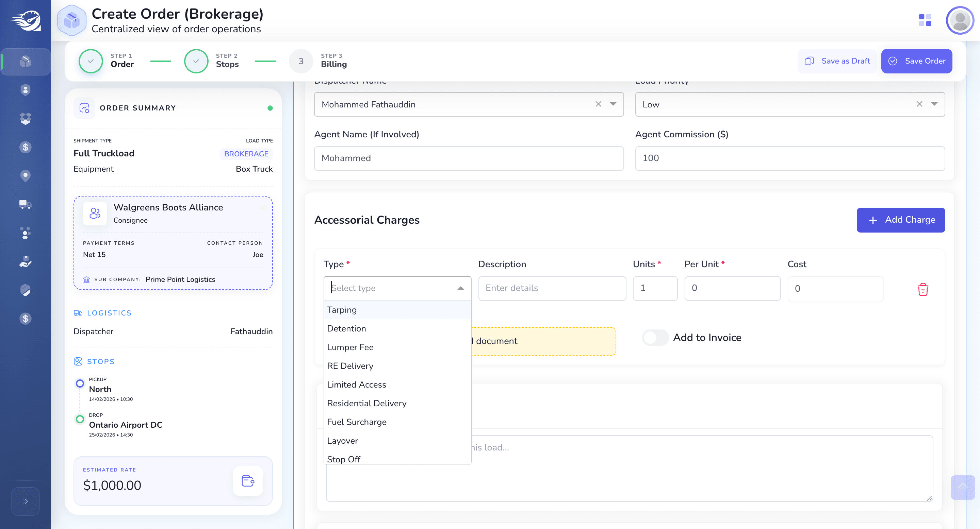Click the company bird logo

point(26,20)
